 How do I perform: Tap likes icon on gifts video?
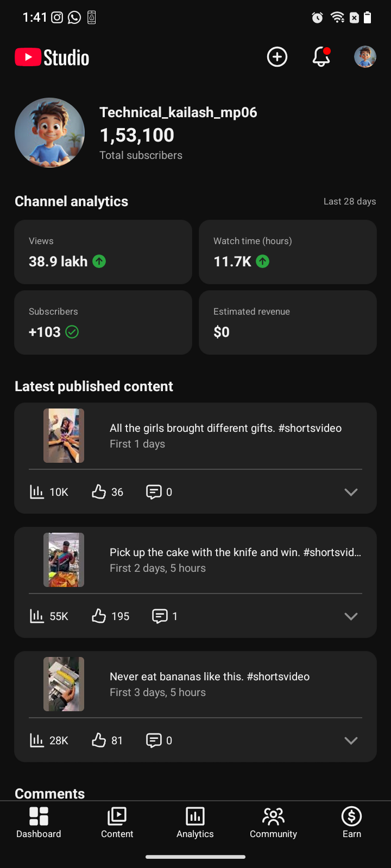(99, 492)
